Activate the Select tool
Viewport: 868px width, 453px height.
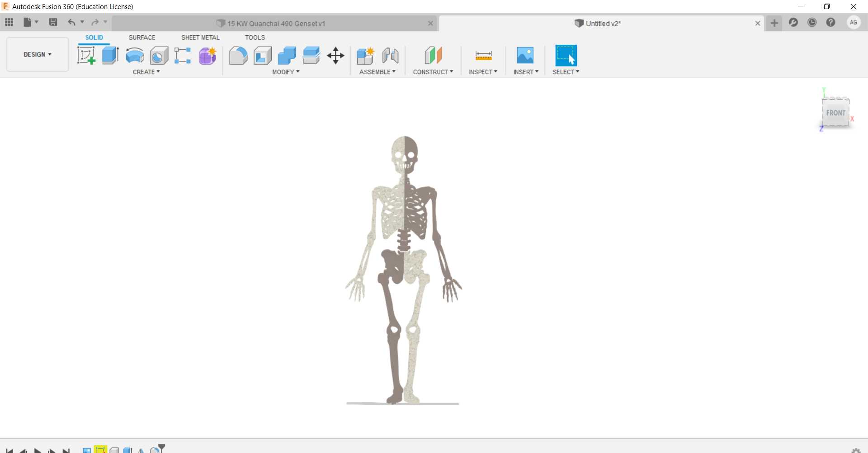566,55
